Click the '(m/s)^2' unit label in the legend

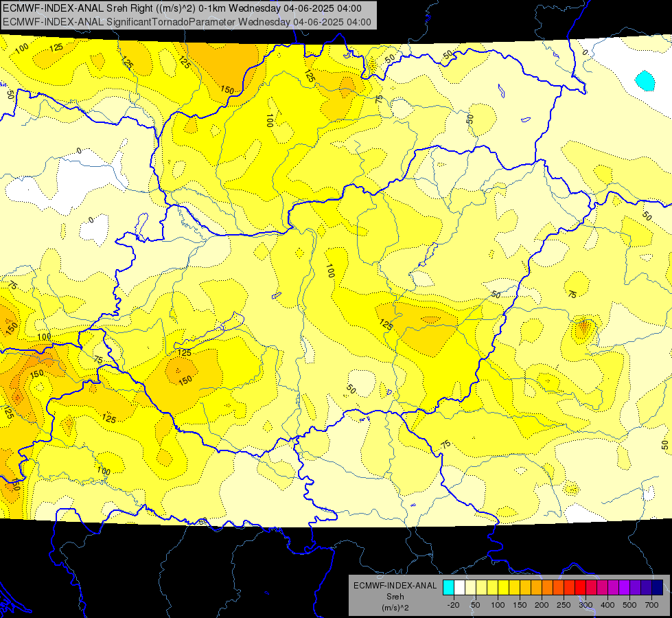(x=395, y=608)
